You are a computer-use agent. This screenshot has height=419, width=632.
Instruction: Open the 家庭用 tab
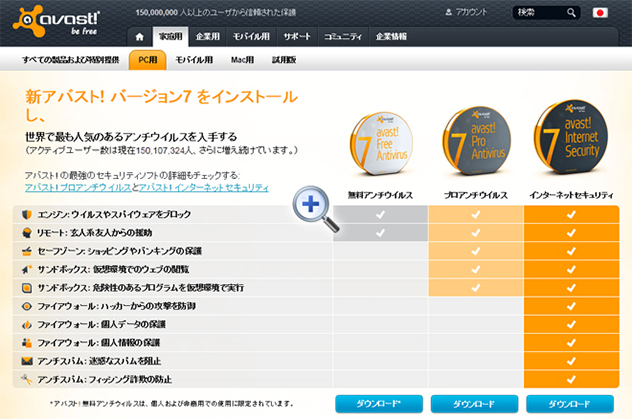170,37
